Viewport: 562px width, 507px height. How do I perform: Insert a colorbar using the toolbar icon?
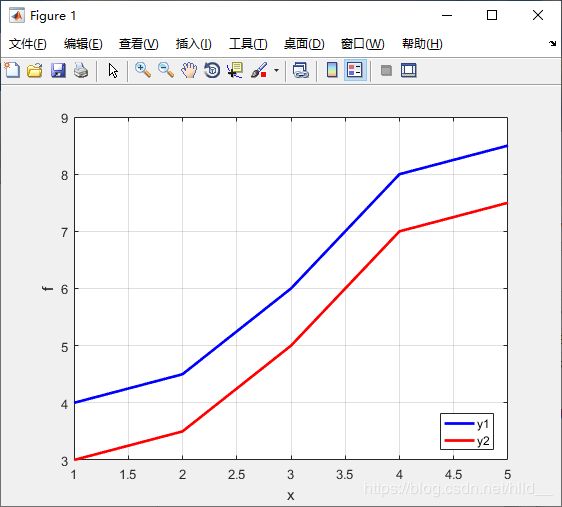tap(332, 70)
